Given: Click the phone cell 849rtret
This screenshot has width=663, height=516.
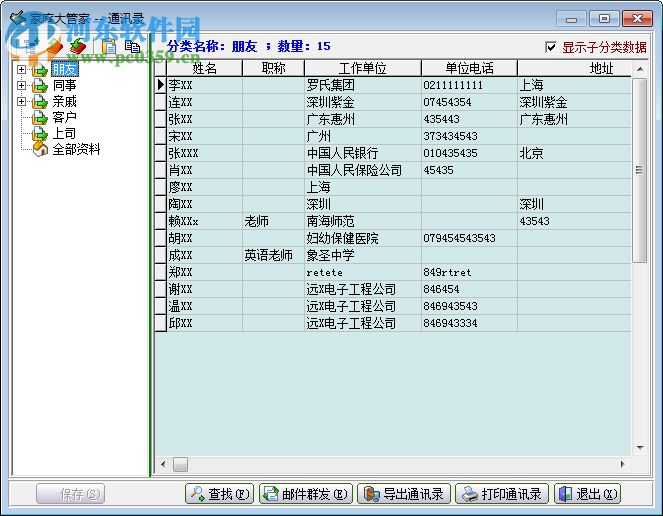Looking at the screenshot, I should pyautogui.click(x=469, y=272).
